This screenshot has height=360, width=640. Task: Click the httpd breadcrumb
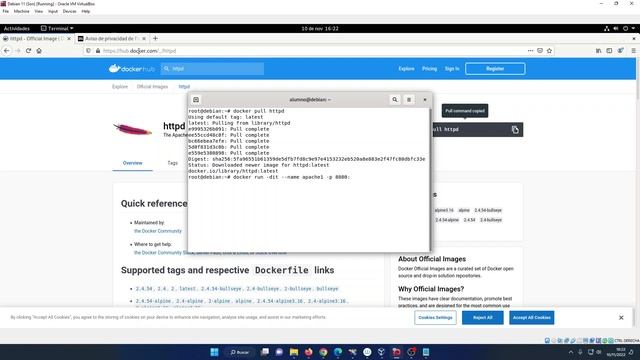tap(184, 87)
